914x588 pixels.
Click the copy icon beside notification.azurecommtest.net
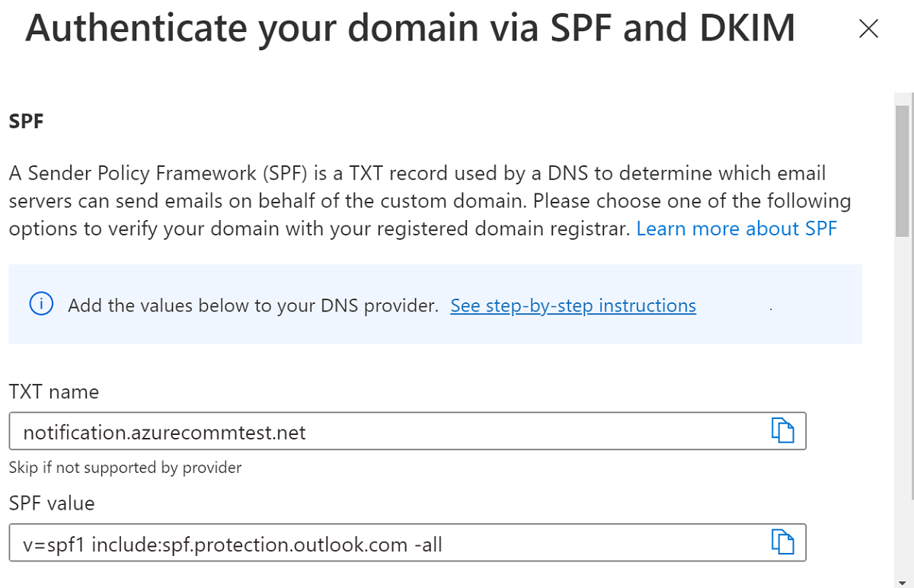coord(783,430)
